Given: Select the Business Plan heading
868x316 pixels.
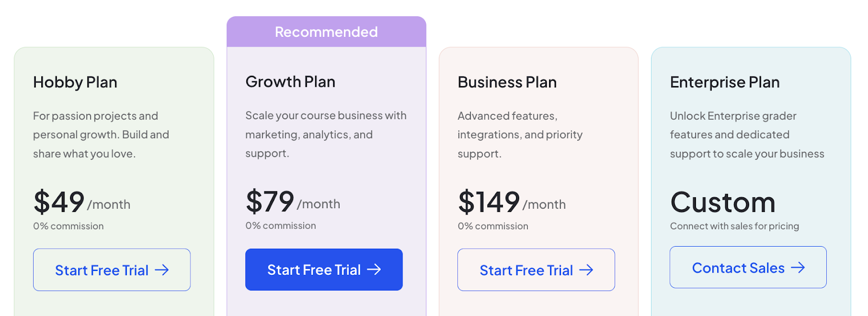Looking at the screenshot, I should [507, 82].
